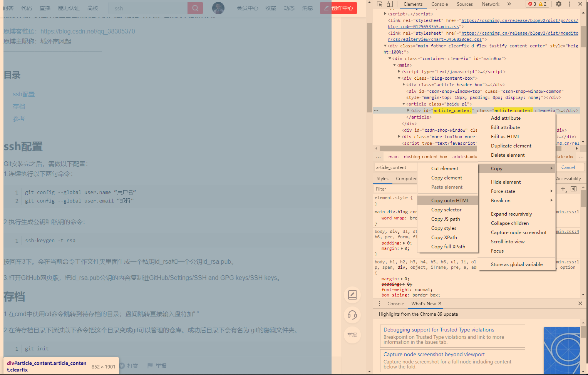Open the ssh配置 table of contents link

coord(23,94)
